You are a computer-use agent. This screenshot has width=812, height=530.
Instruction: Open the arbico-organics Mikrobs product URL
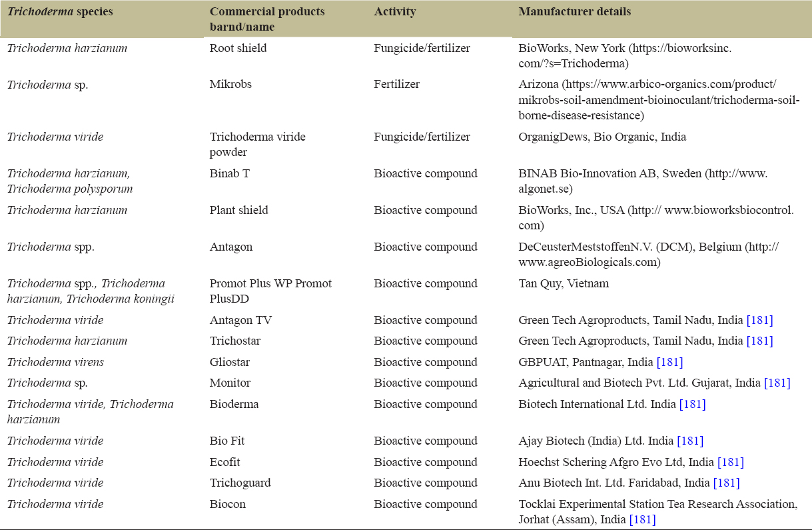658,100
